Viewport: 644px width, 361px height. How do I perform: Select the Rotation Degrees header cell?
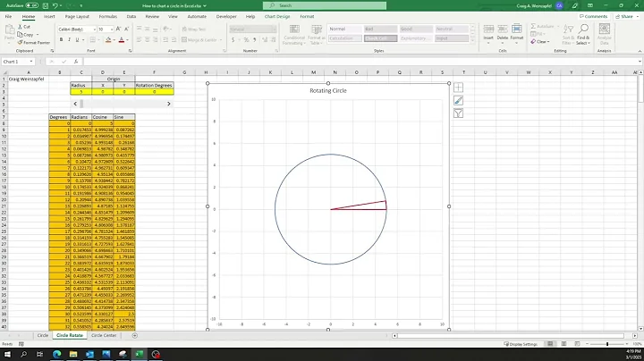[154, 85]
